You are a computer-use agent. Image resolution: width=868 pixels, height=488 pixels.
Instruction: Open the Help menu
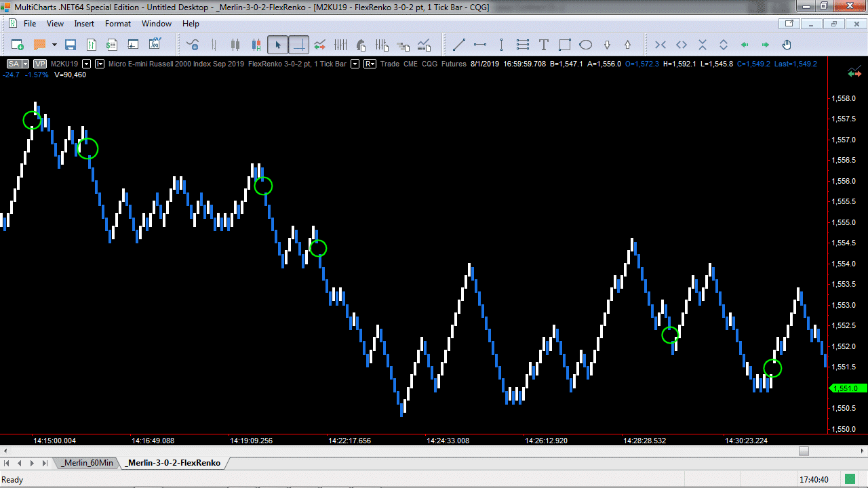191,24
